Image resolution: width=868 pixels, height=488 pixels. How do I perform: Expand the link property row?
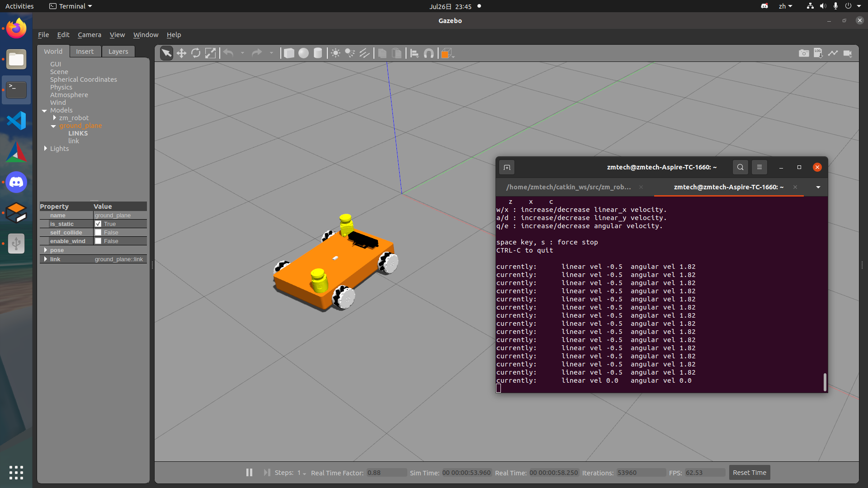[45, 259]
